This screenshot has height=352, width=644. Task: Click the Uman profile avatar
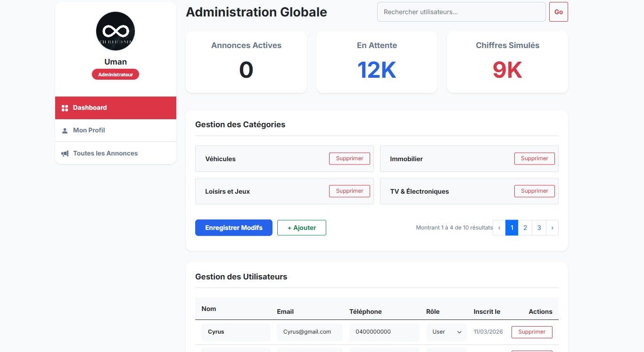[x=116, y=31]
